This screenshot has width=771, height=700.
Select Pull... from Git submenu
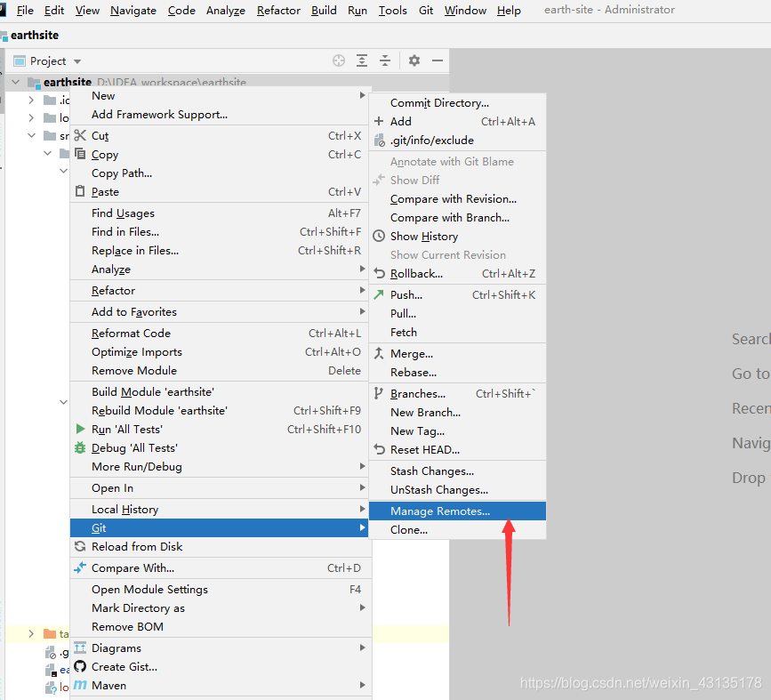pyautogui.click(x=457, y=313)
